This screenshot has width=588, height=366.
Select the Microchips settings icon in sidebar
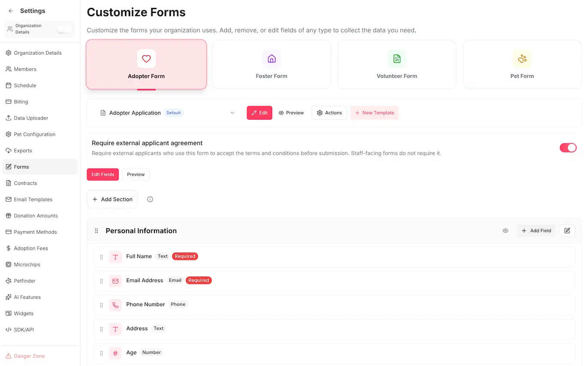(8, 264)
